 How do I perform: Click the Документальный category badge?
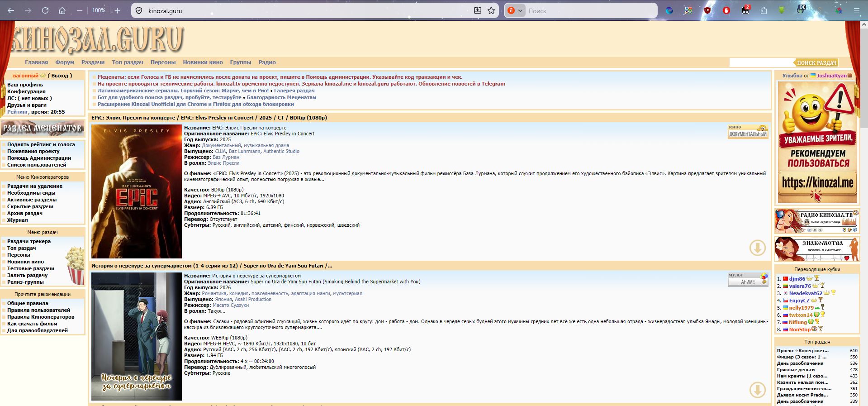(748, 131)
